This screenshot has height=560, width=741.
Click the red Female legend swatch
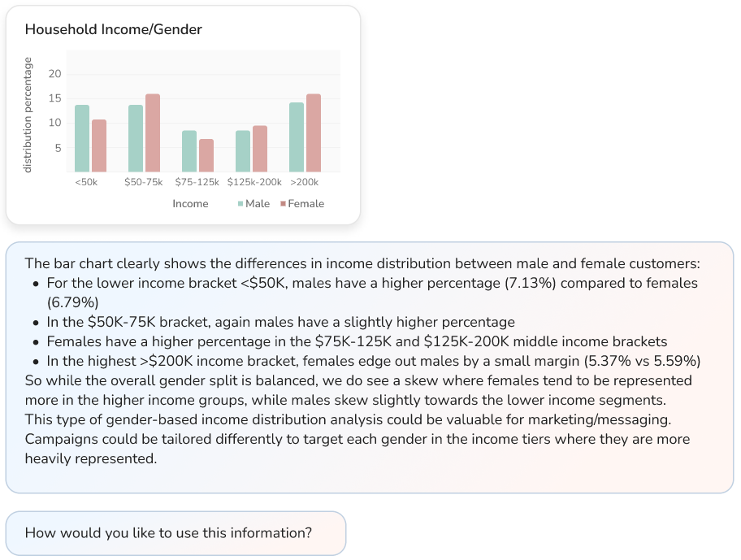(x=283, y=204)
